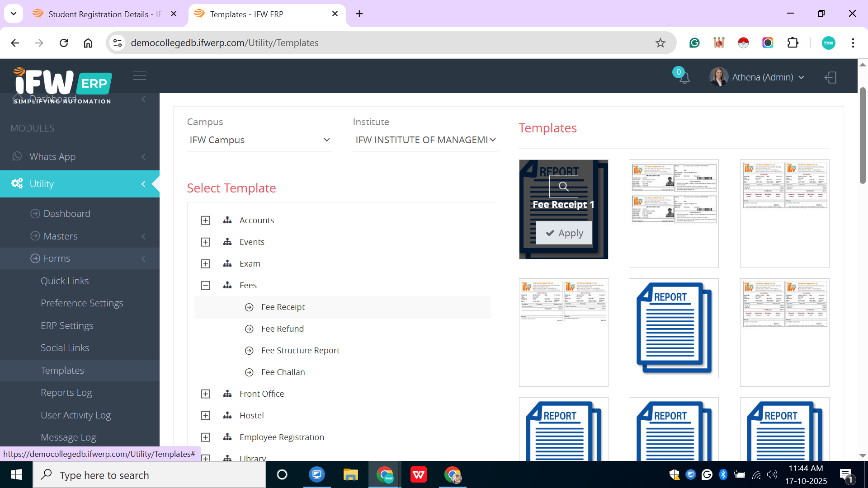Select Fee Challan in template tree
Image resolution: width=868 pixels, height=488 pixels.
click(x=283, y=372)
